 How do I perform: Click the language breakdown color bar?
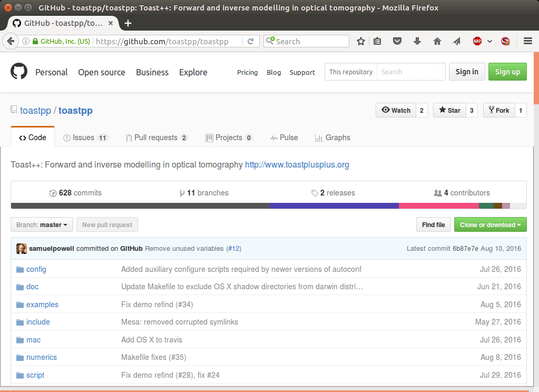[269, 205]
